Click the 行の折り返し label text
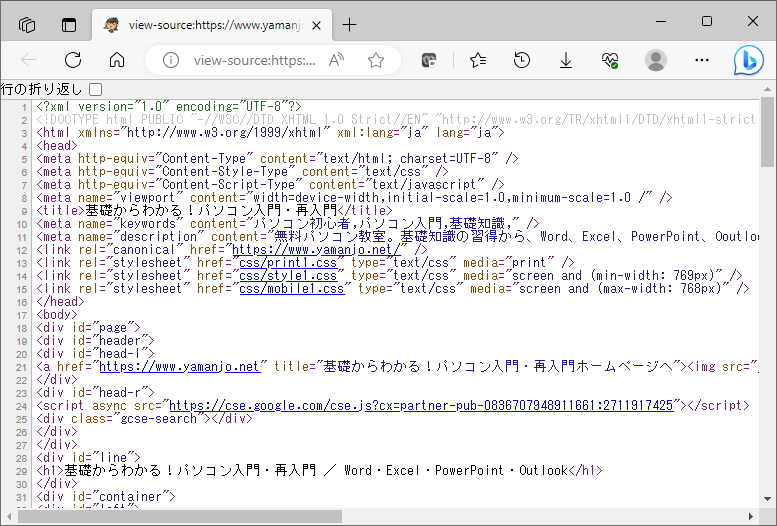The image size is (777, 526). coord(42,89)
